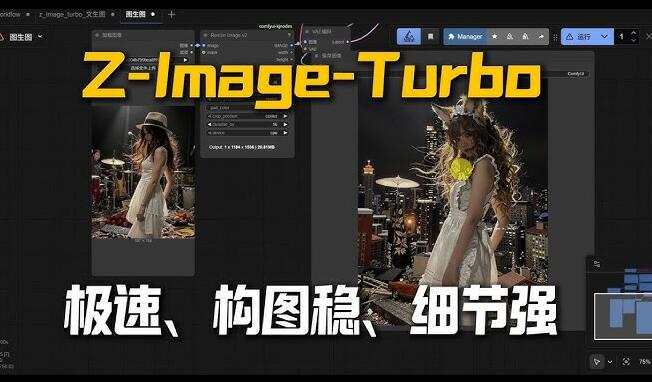The width and height of the screenshot is (652, 382).
Task: Click the Latent output port on the VAE encode node
Action: coord(348,42)
